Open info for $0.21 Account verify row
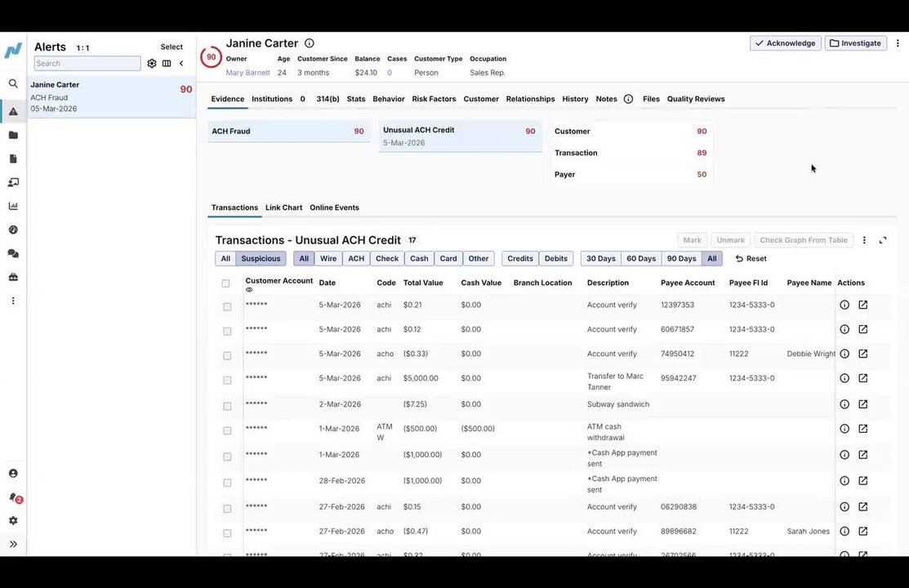Viewport: 909px width, 588px height. 844,305
